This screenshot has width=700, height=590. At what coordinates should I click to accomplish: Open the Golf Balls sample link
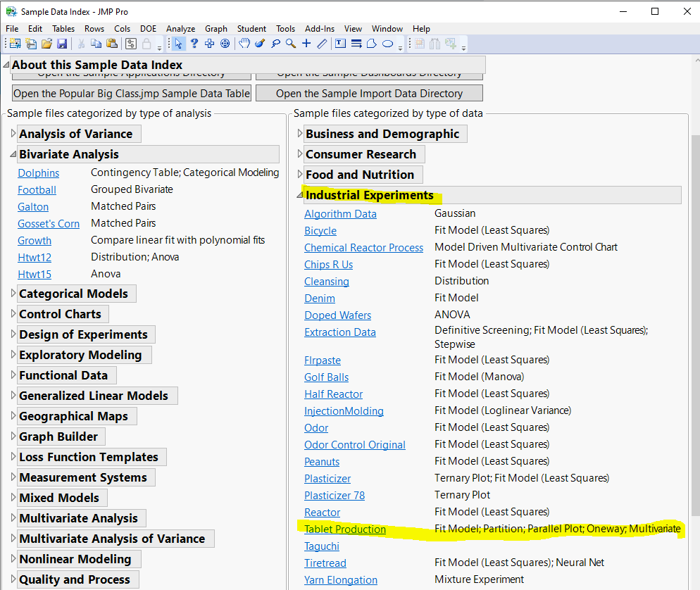coord(326,377)
